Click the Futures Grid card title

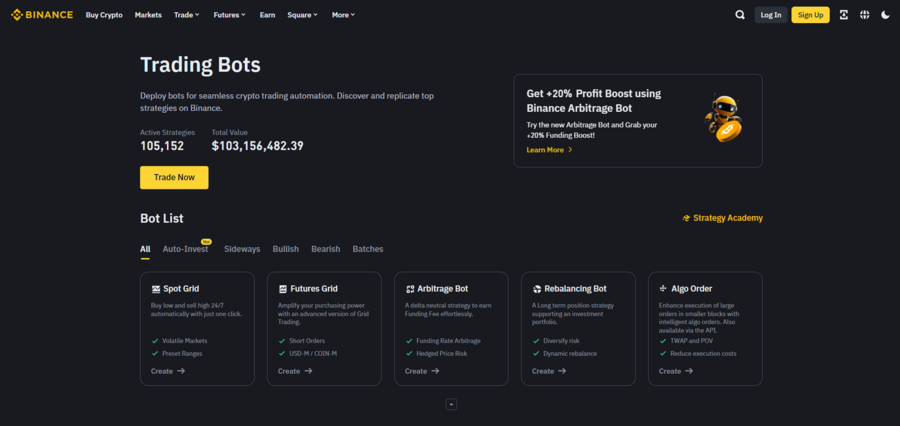tap(314, 289)
